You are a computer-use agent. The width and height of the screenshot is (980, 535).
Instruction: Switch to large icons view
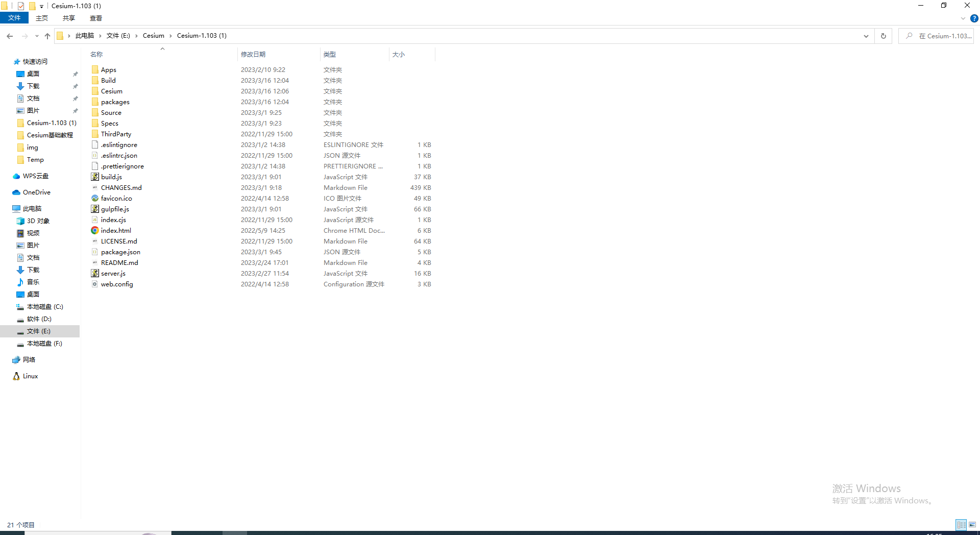coord(972,525)
